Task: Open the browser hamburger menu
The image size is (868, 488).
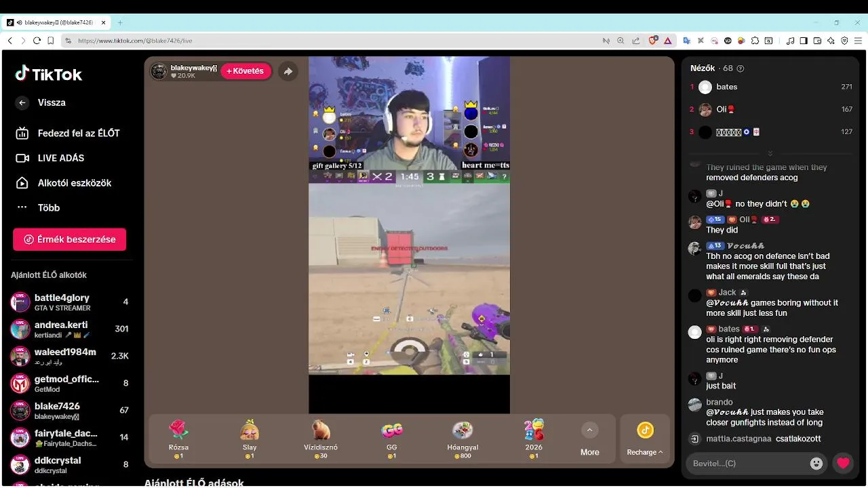Action: 858,41
